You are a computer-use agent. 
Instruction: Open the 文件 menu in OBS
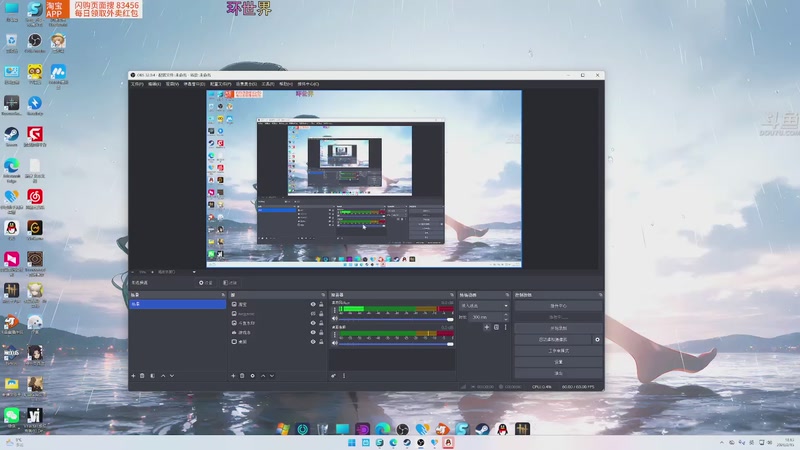point(137,84)
